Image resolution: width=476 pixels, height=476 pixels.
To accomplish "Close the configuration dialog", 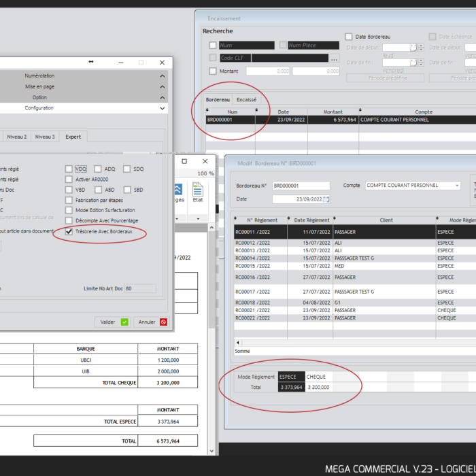I will [162, 63].
